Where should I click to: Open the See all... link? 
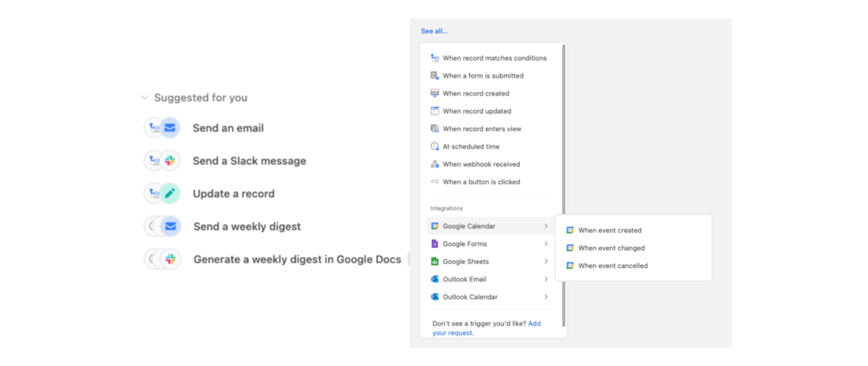[435, 31]
